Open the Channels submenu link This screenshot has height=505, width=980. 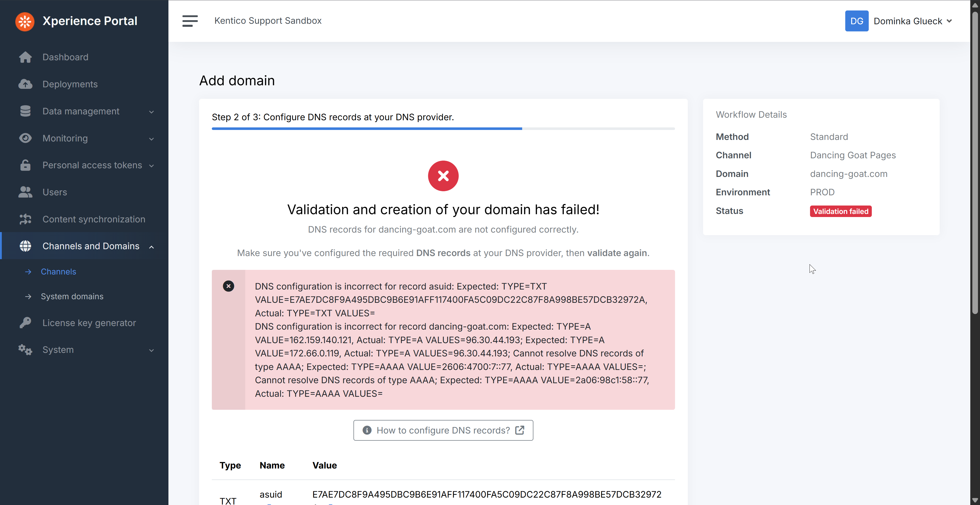pos(58,272)
